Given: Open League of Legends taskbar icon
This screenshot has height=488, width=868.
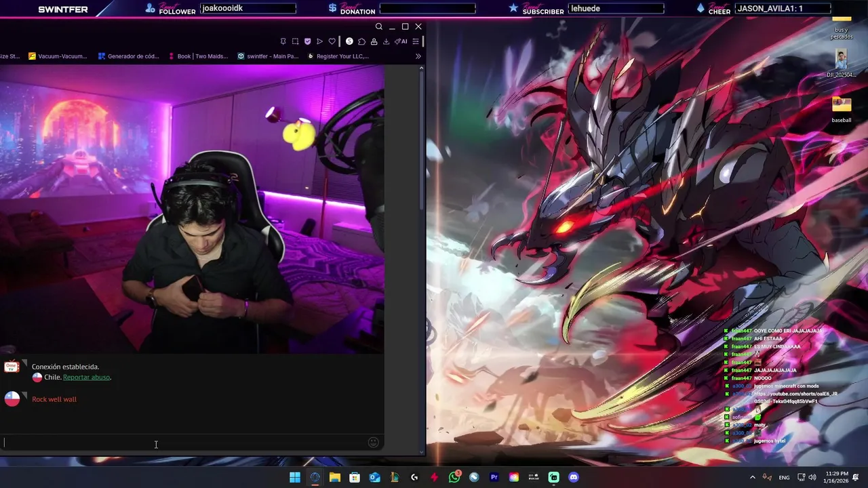Looking at the screenshot, I should (x=395, y=477).
